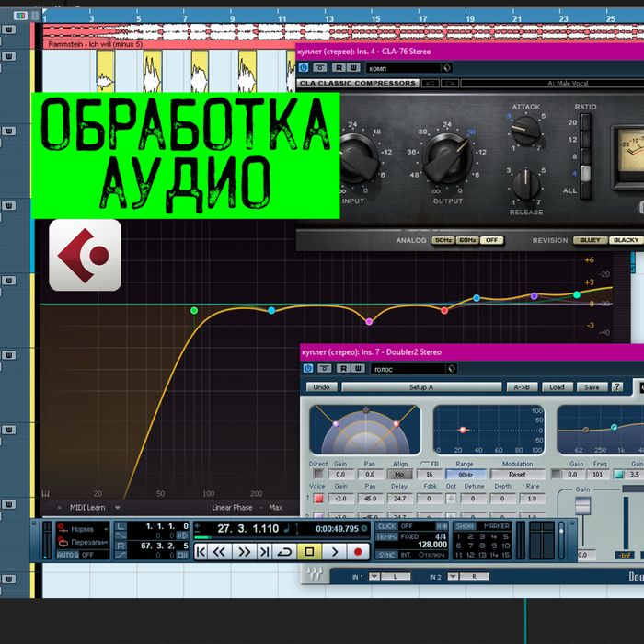Image resolution: width=644 pixels, height=644 pixels.
Task: Open MIDI Learn dropdown arrow in EQ
Action: (118, 508)
